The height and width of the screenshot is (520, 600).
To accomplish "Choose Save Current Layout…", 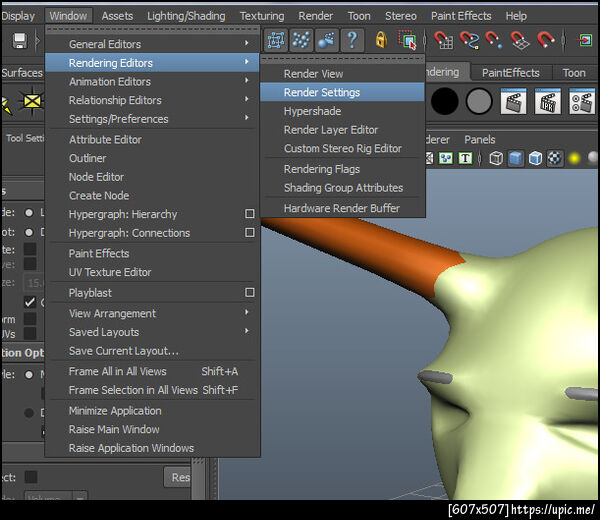I will (x=152, y=350).
